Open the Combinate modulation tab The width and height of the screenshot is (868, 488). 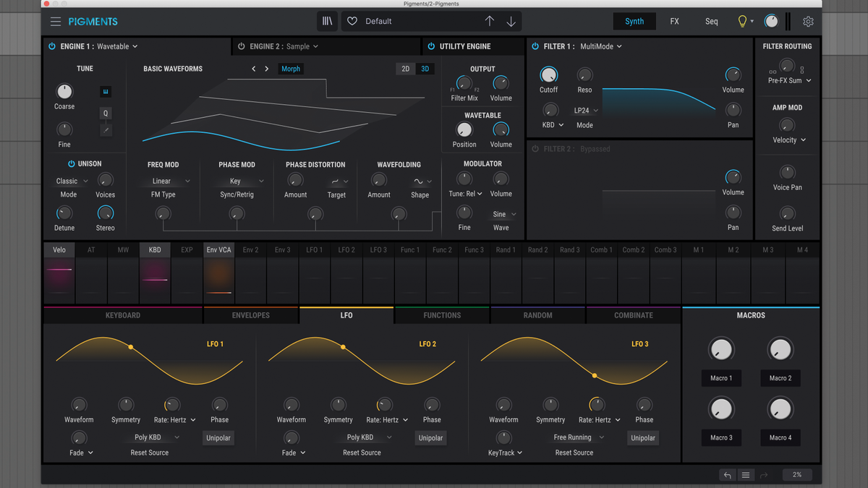click(x=633, y=315)
